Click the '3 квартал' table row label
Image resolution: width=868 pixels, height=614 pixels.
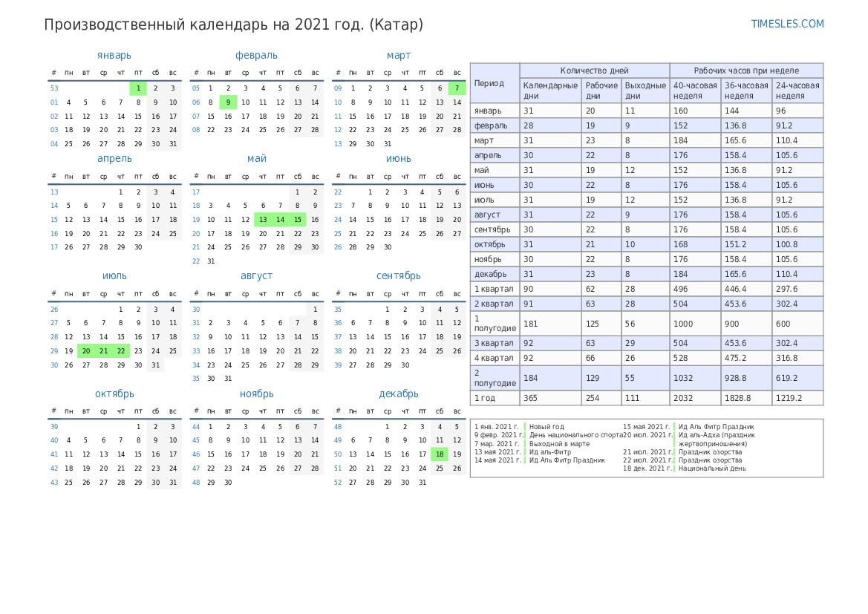coord(494,343)
